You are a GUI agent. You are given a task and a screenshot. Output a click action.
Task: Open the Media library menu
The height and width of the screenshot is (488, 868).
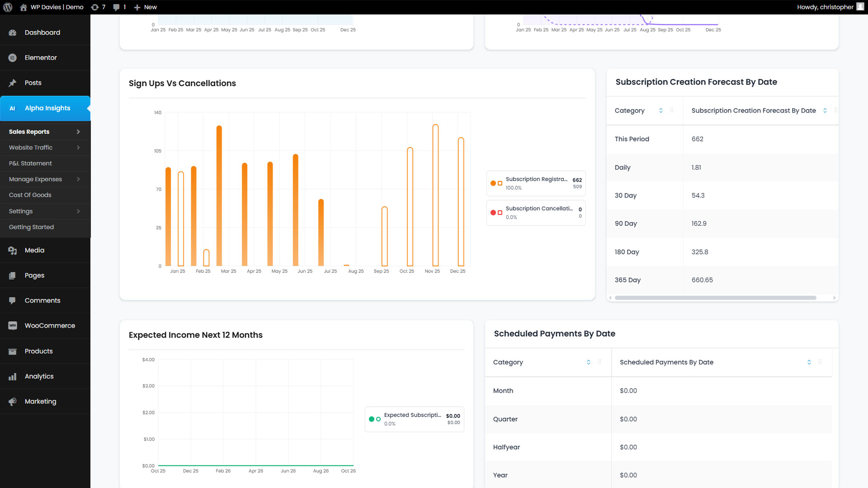click(x=34, y=250)
